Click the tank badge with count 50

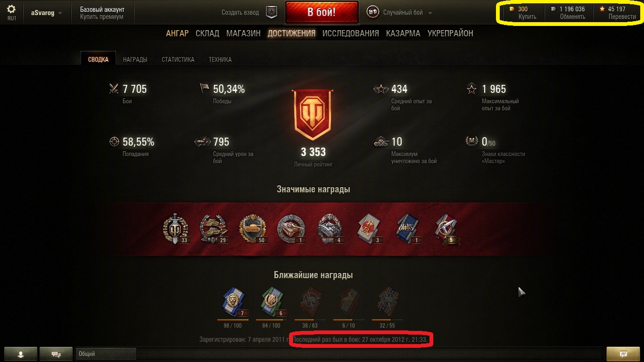point(254,229)
